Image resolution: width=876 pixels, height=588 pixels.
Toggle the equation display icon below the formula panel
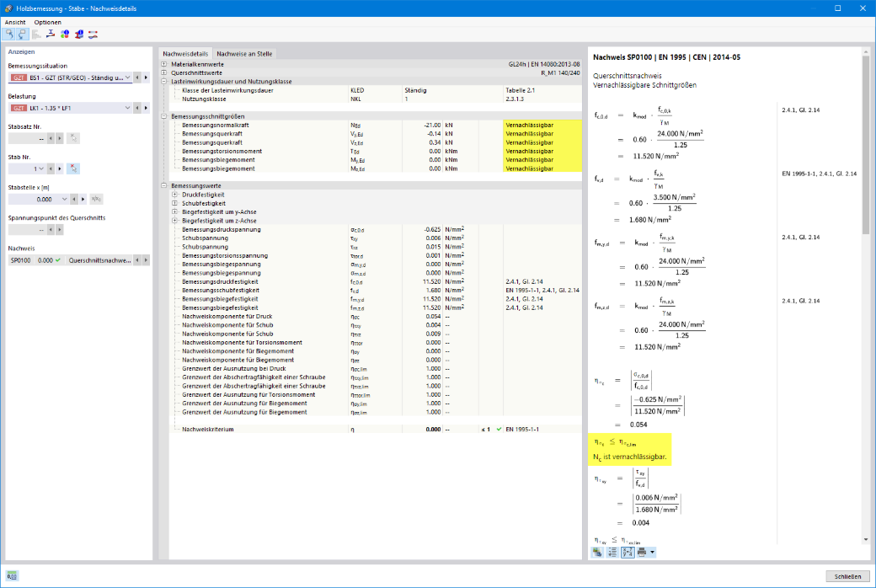pyautogui.click(x=628, y=553)
